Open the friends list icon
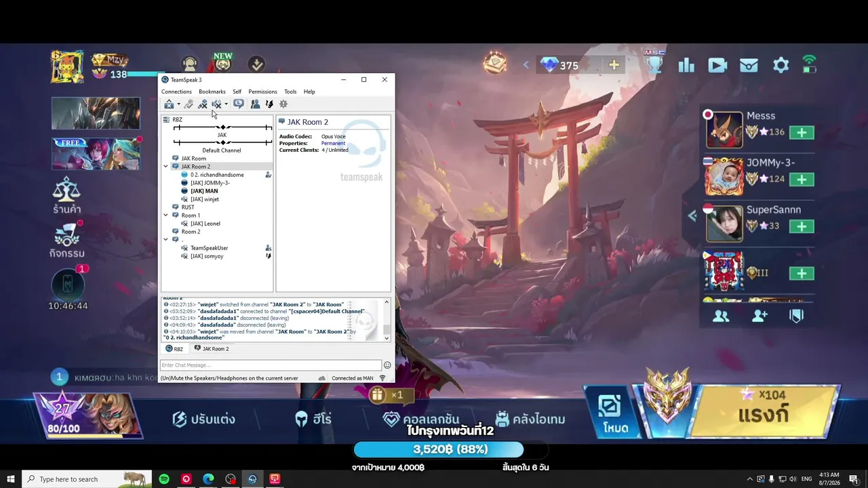Image resolution: width=868 pixels, height=488 pixels. tap(721, 316)
